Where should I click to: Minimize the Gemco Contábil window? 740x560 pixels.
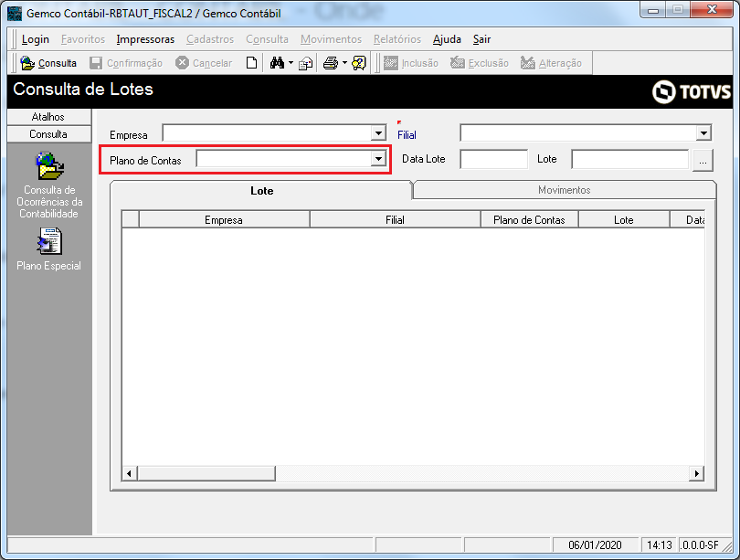click(653, 10)
